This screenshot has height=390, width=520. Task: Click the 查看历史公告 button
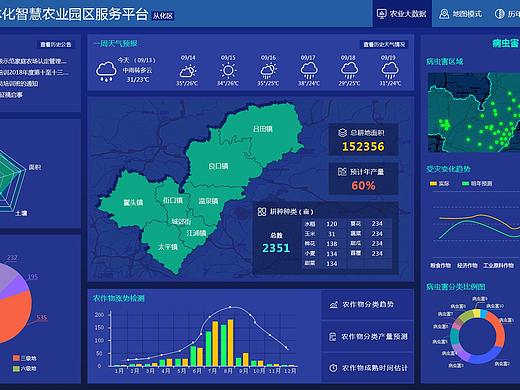click(x=56, y=44)
